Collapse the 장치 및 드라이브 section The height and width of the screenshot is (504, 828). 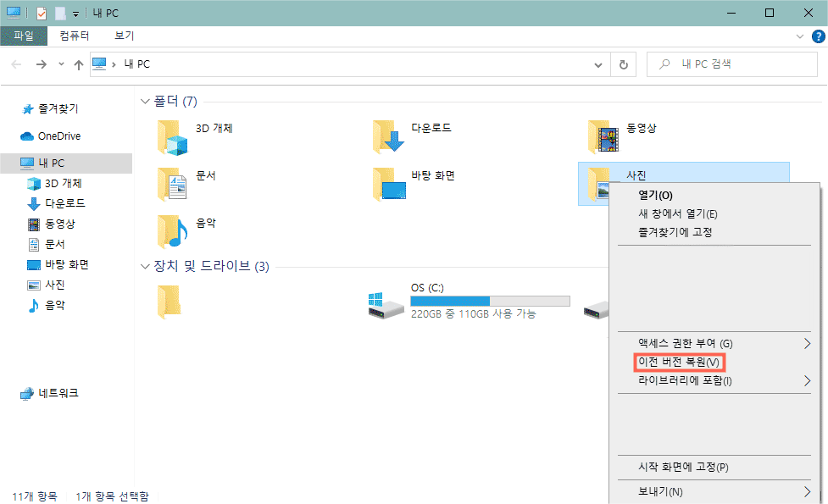coord(146,267)
